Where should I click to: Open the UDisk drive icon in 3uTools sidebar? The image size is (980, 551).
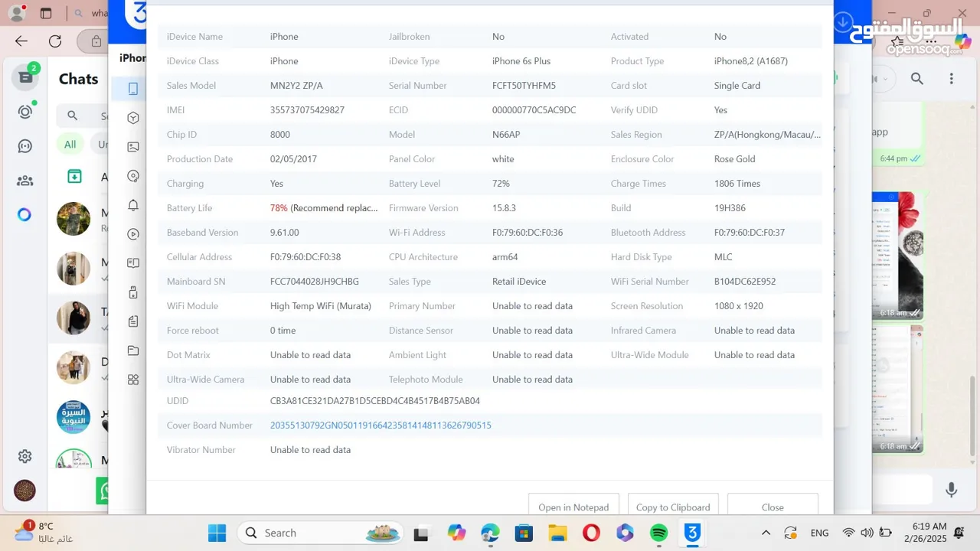pos(133,292)
